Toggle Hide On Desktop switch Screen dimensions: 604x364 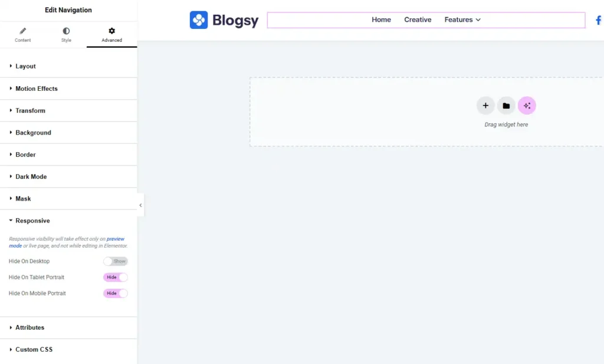(115, 261)
